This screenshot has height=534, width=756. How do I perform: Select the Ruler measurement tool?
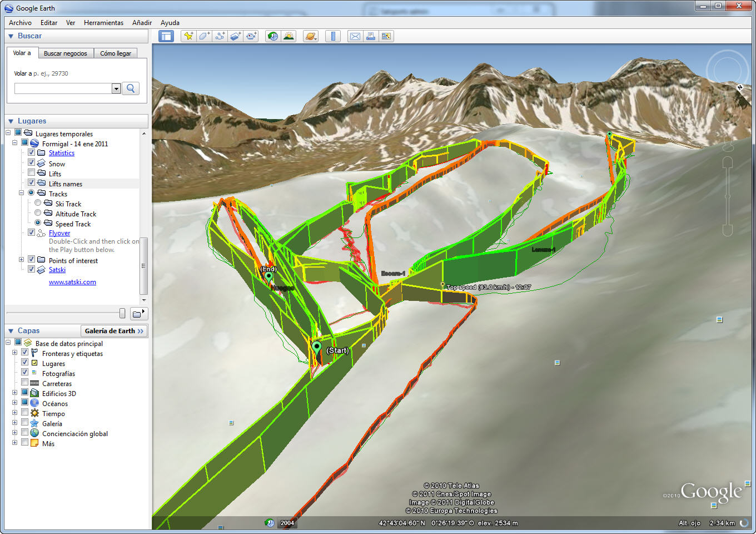(333, 36)
